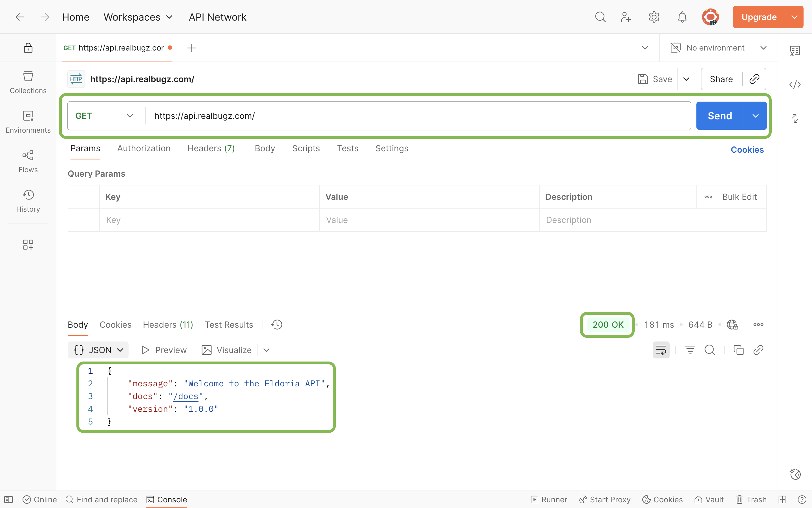This screenshot has height=508, width=812.
Task: Follow the /docs link in response
Action: (186, 396)
